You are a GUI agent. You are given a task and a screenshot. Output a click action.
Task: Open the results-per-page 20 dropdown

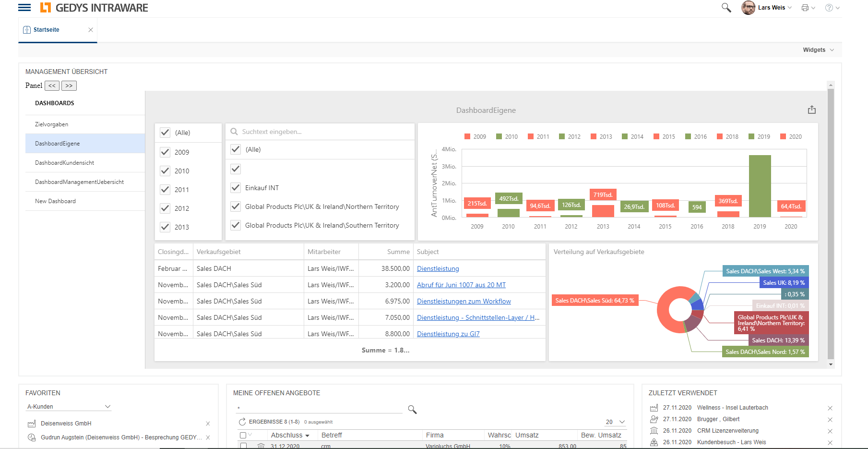click(x=615, y=422)
